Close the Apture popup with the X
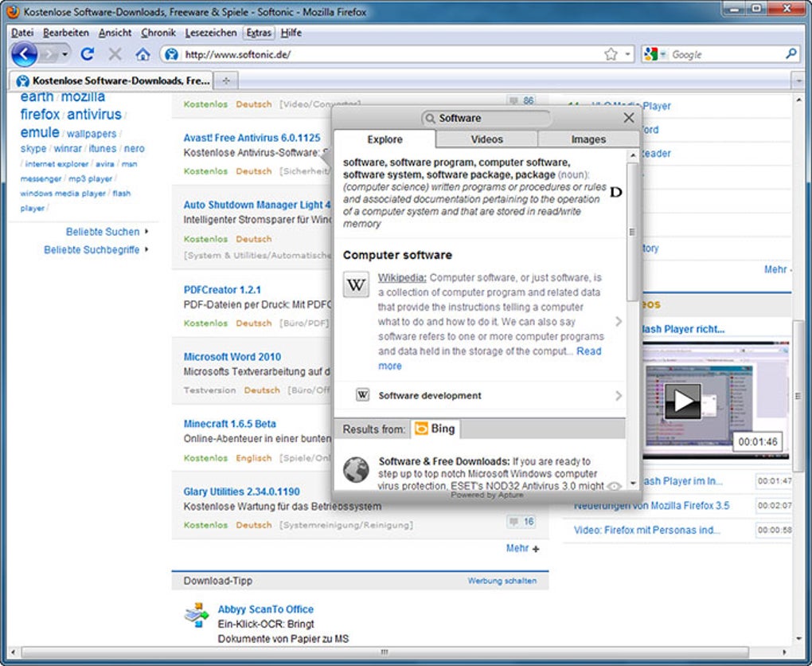812x666 pixels. tap(629, 118)
